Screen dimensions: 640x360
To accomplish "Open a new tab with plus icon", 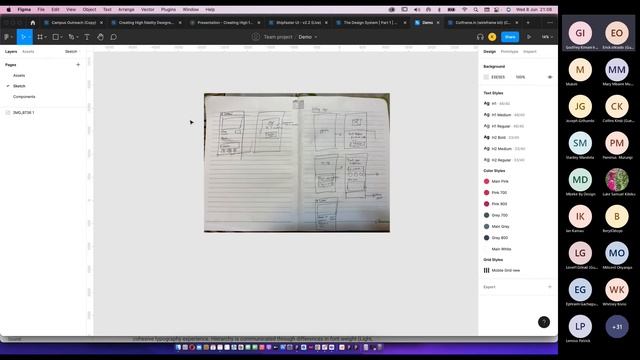I will [x=528, y=23].
